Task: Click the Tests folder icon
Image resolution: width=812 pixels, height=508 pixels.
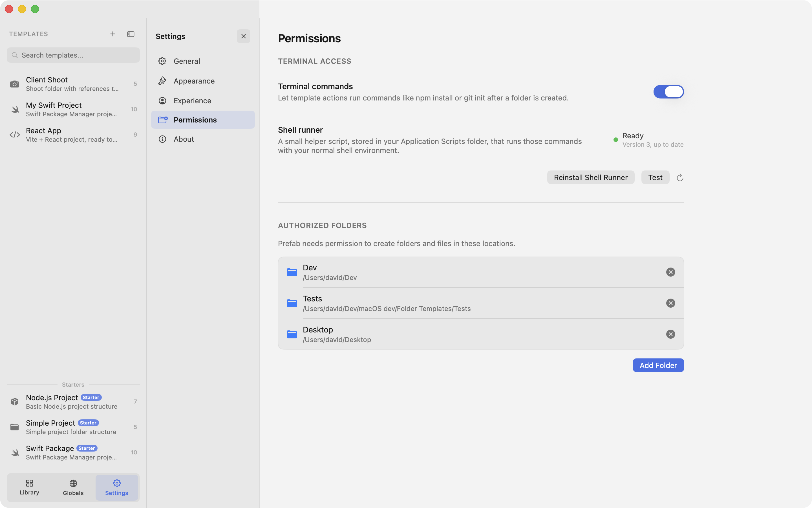Action: (x=292, y=303)
